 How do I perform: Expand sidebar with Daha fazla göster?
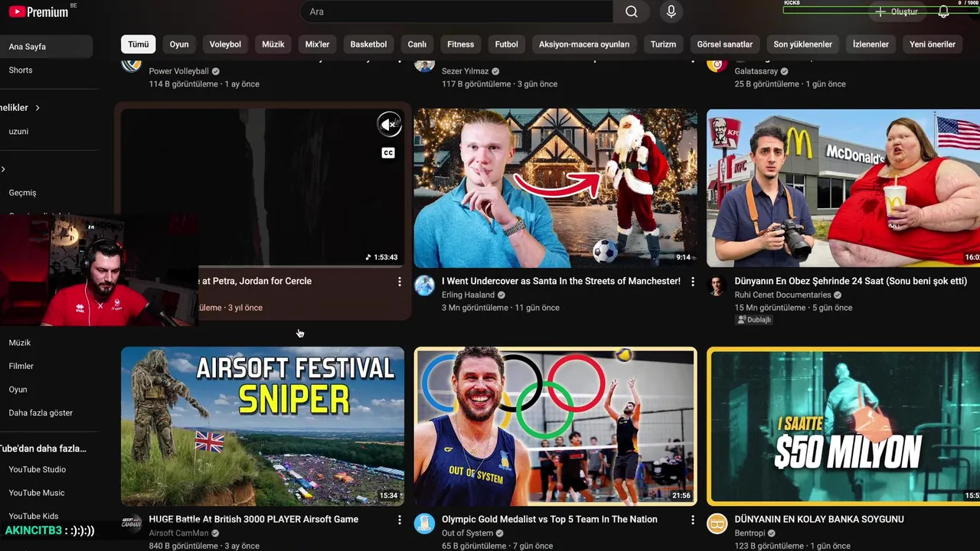coord(41,412)
